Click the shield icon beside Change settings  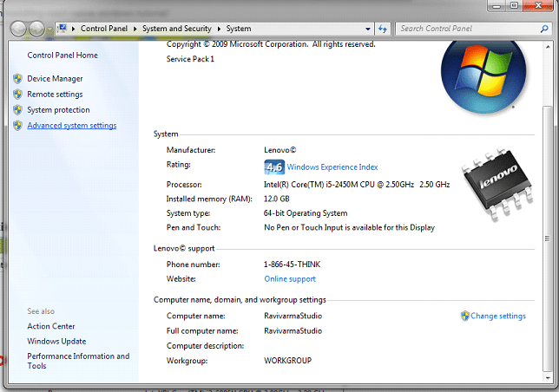pos(465,316)
